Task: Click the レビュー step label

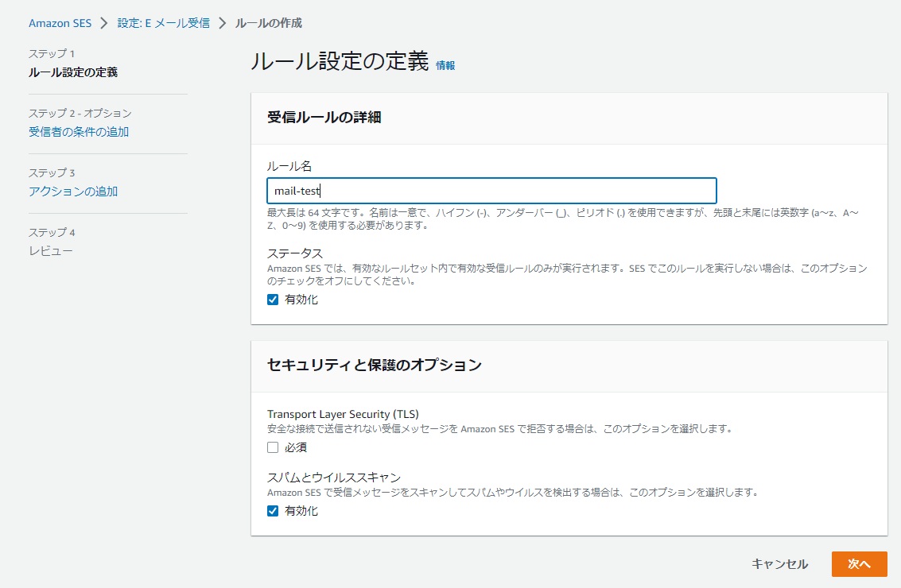Action: coord(51,251)
